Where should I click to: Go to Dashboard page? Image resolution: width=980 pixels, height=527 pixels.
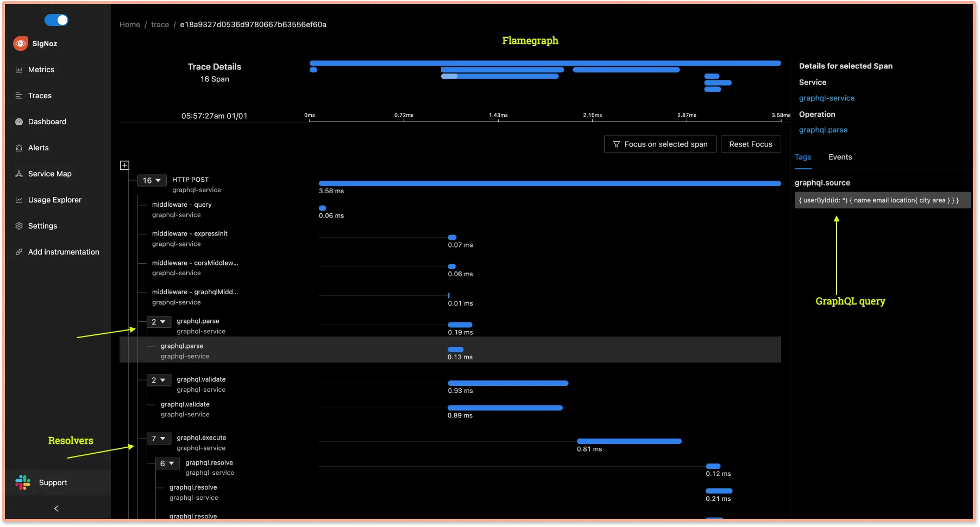[47, 122]
